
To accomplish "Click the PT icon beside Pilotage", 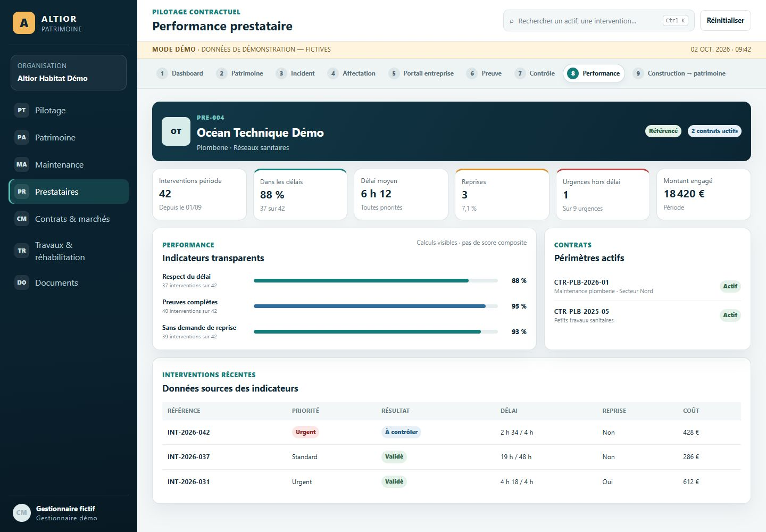I will (x=22, y=110).
